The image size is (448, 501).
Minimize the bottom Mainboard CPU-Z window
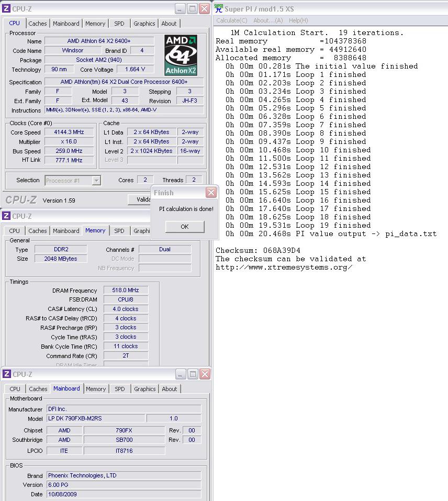[x=181, y=374]
